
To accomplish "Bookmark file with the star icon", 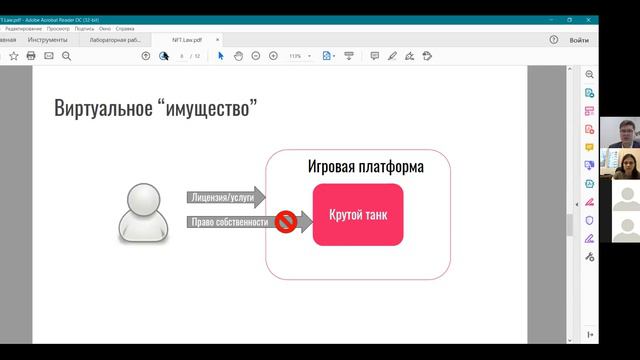I will click(14, 56).
